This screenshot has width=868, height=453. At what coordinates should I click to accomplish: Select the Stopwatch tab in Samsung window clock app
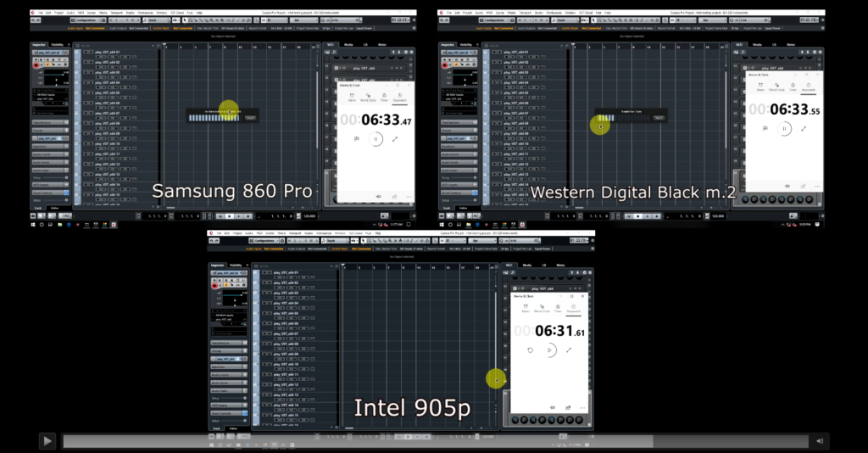(399, 97)
